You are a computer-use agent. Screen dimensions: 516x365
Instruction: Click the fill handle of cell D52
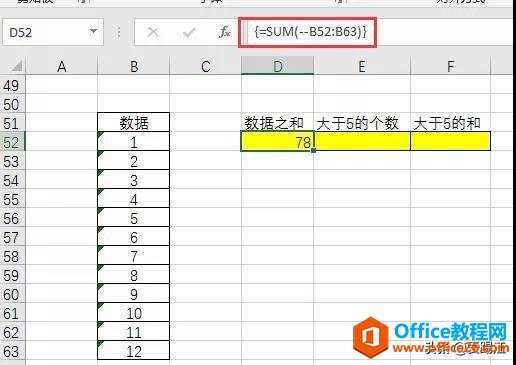tap(313, 150)
